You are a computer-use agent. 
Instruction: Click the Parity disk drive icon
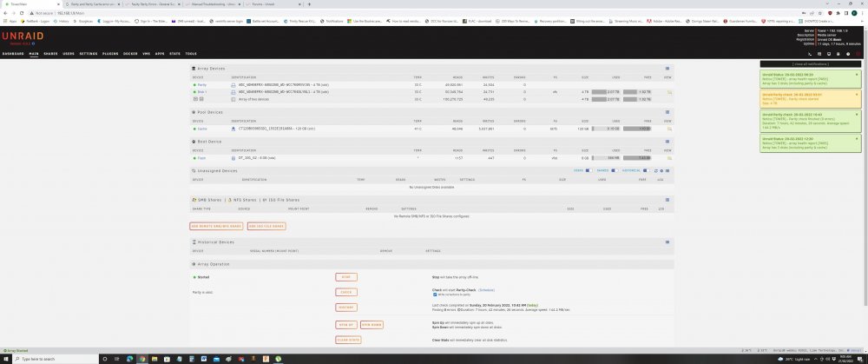233,85
